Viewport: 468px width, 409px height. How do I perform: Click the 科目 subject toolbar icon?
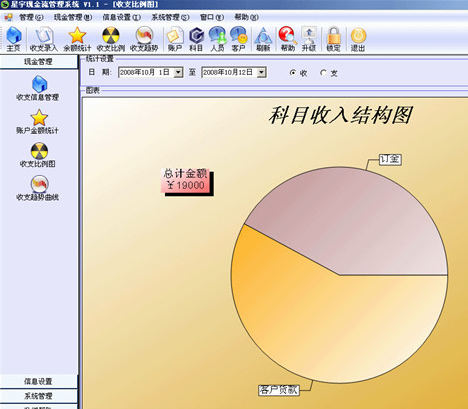click(x=196, y=39)
